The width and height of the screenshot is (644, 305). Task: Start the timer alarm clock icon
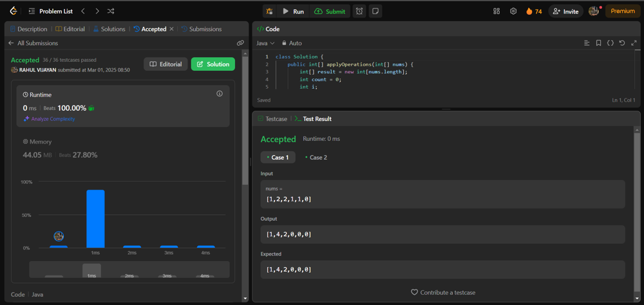tap(359, 11)
